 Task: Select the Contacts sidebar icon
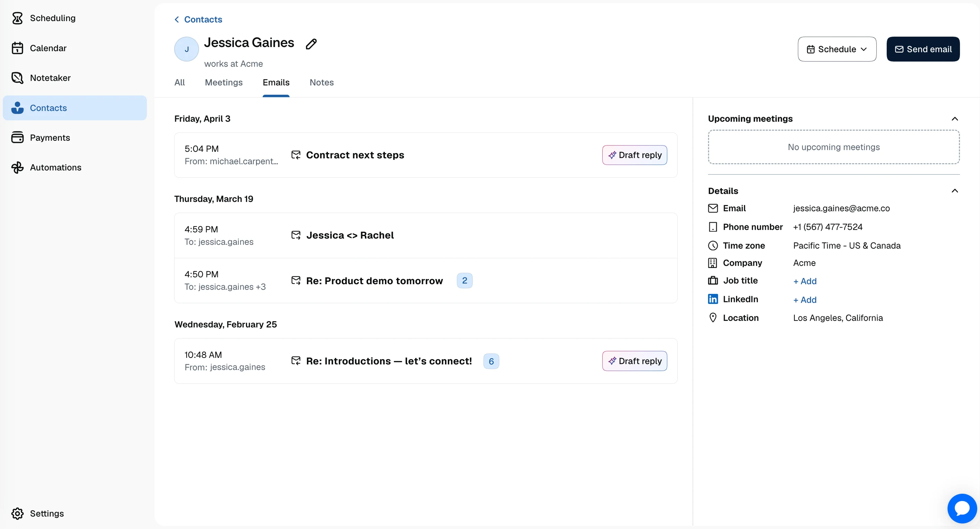click(17, 108)
